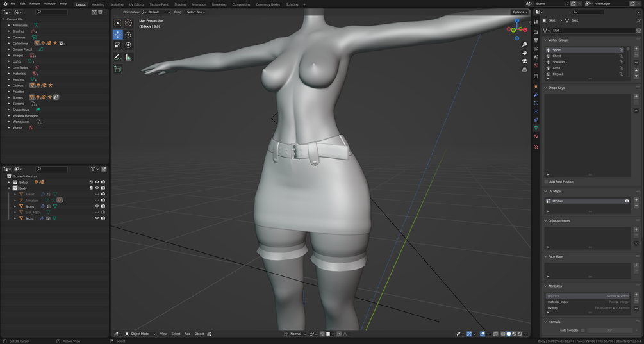Switch to the UV Editing workspace tab
The image size is (644, 344).
pos(136,4)
